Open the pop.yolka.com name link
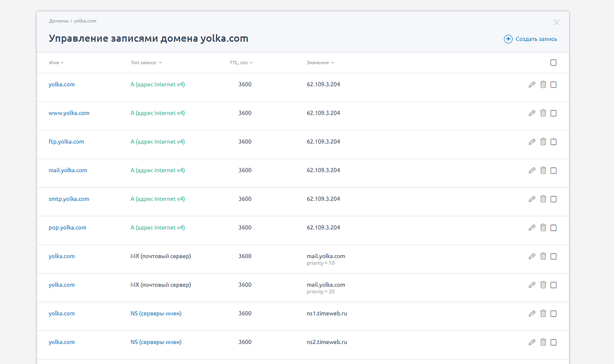This screenshot has width=614, height=364. 67,228
